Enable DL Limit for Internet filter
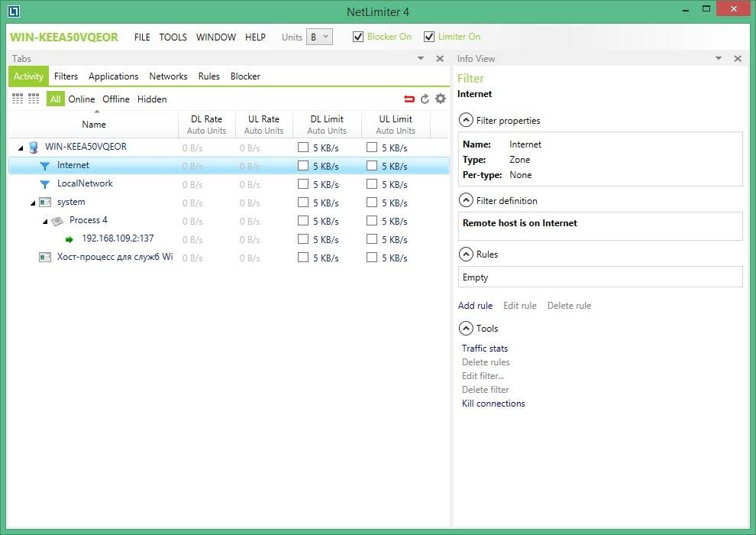Viewport: 756px width, 535px height. (x=303, y=166)
